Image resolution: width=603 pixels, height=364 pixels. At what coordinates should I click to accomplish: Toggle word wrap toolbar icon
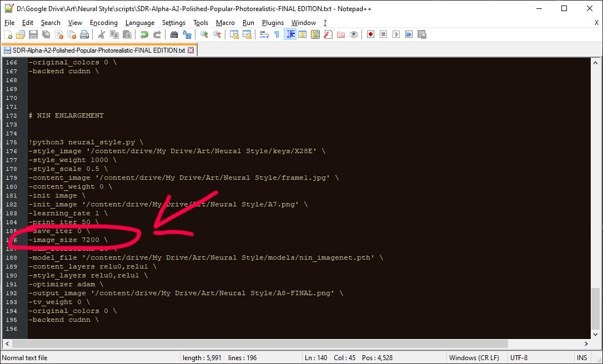(264, 34)
